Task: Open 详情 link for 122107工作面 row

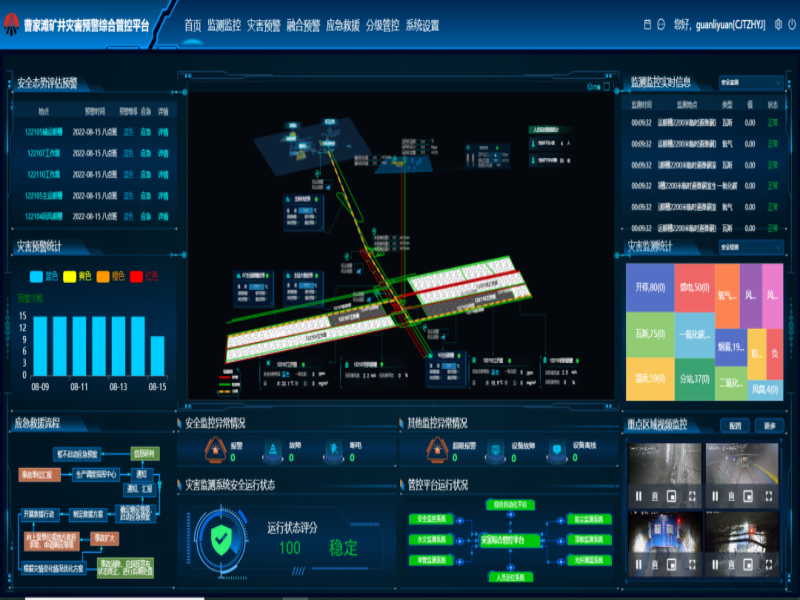Action: (163, 154)
